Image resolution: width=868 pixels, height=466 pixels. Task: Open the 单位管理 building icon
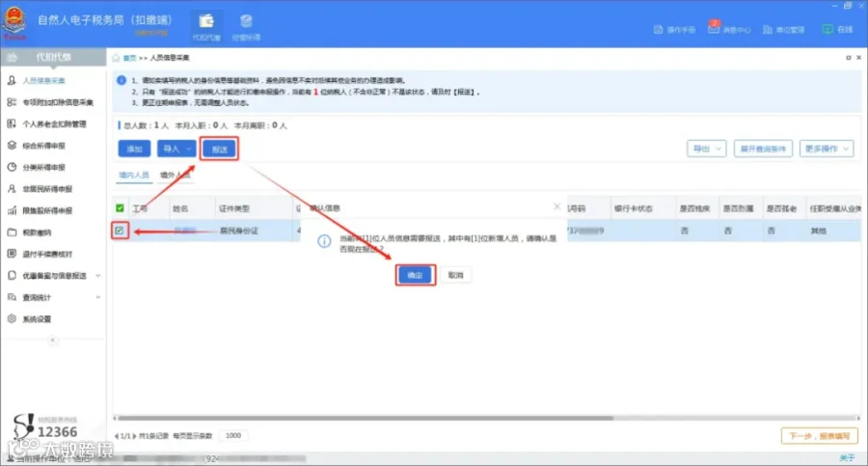tap(768, 29)
